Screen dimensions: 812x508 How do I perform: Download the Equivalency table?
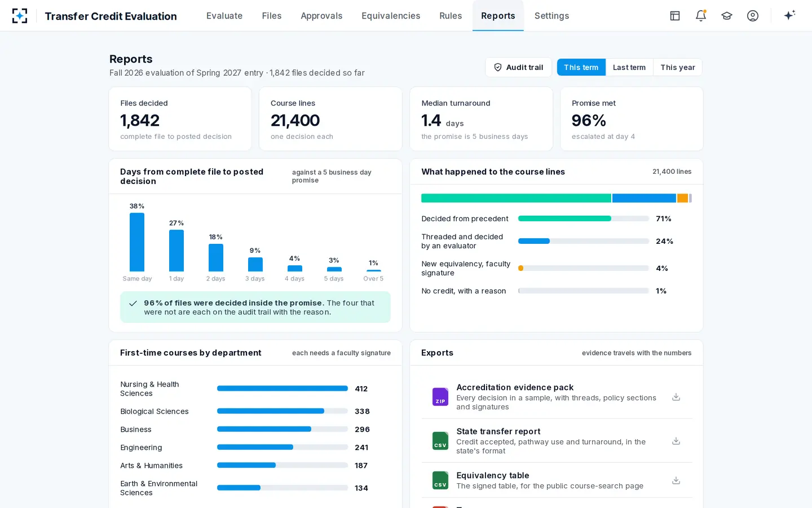point(676,481)
